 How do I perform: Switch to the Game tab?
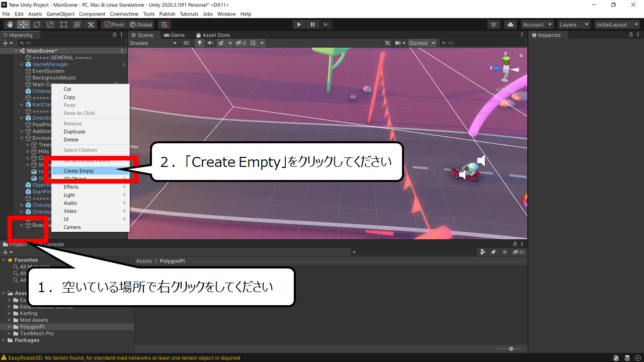[174, 35]
